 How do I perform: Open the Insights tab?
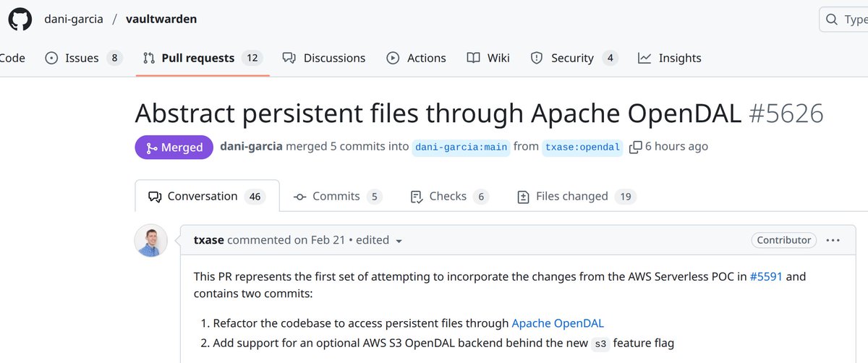pos(670,58)
